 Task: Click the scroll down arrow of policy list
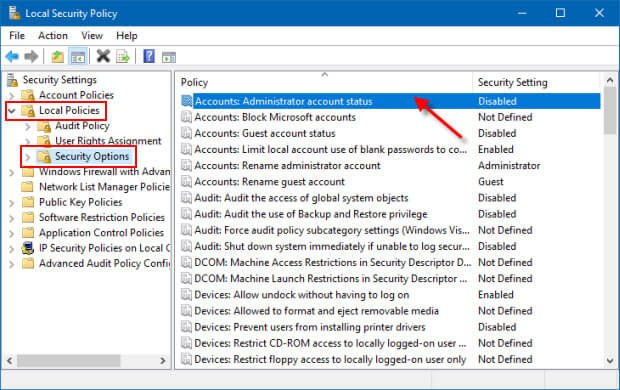click(x=610, y=360)
